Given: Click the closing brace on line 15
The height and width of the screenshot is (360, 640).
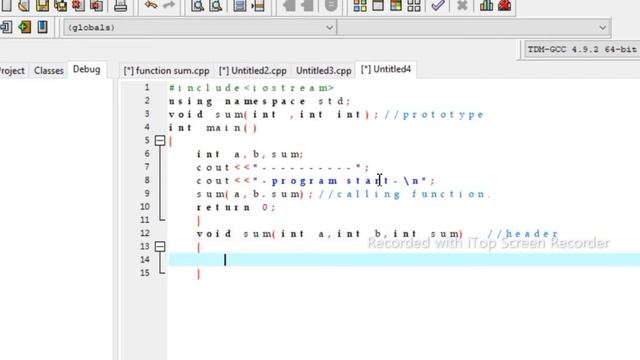Looking at the screenshot, I should tap(199, 273).
